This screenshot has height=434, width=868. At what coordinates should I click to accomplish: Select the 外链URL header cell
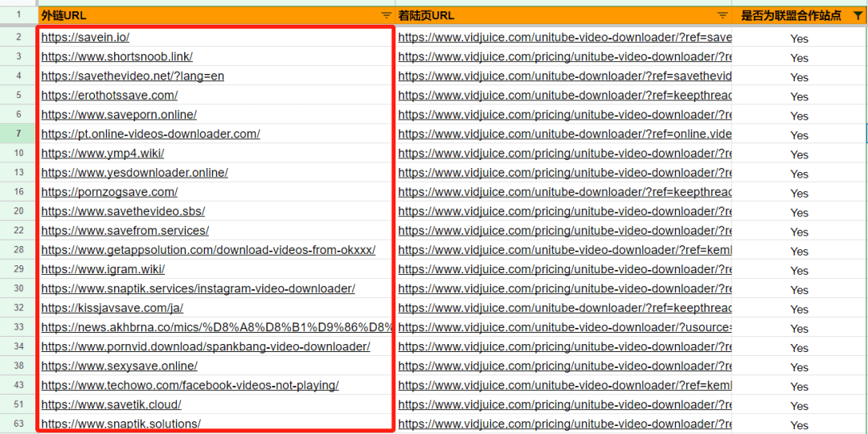coord(216,15)
